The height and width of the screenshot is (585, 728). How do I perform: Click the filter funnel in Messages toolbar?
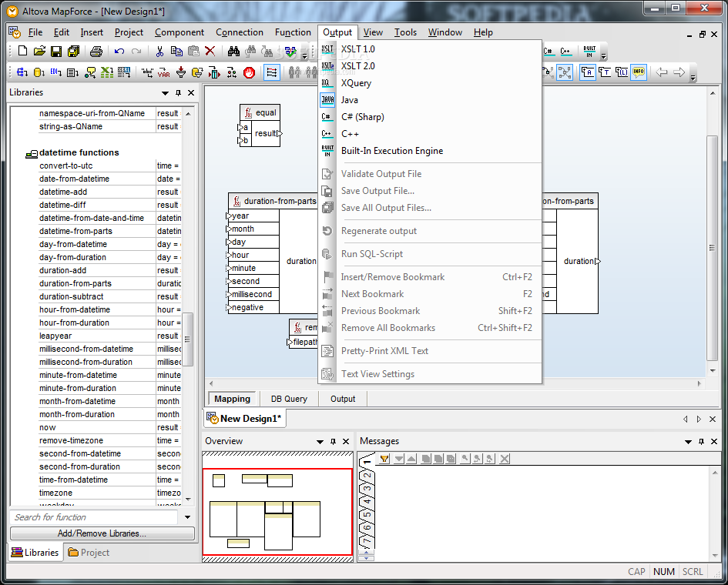(x=384, y=459)
